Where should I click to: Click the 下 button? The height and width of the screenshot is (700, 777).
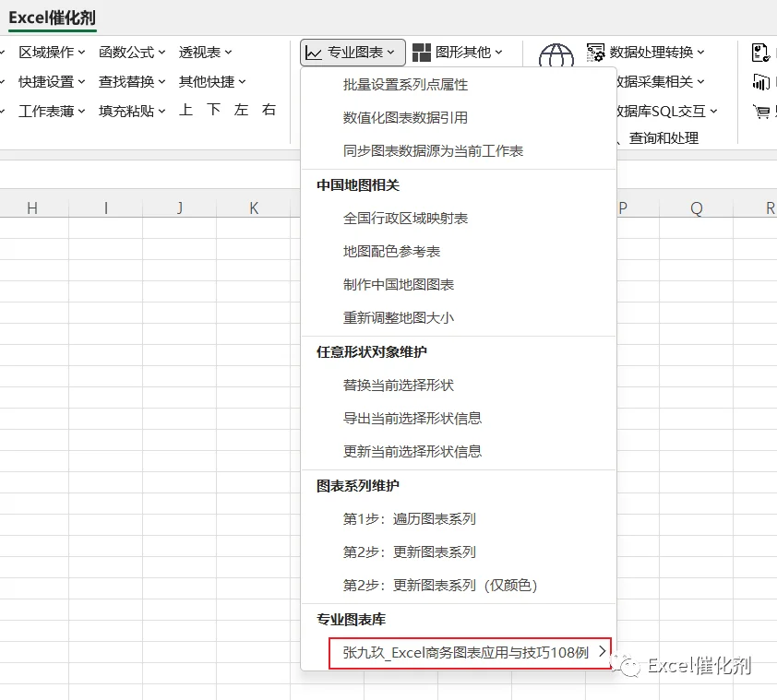pos(213,110)
